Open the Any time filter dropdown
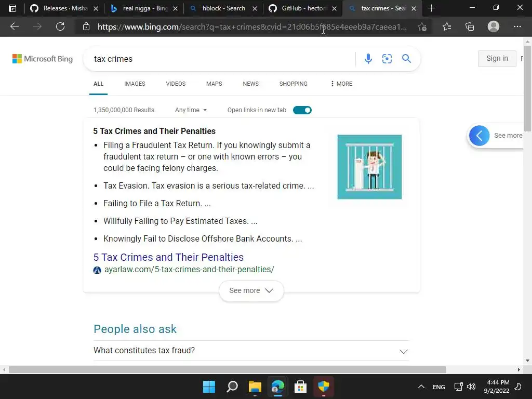 coord(191,110)
